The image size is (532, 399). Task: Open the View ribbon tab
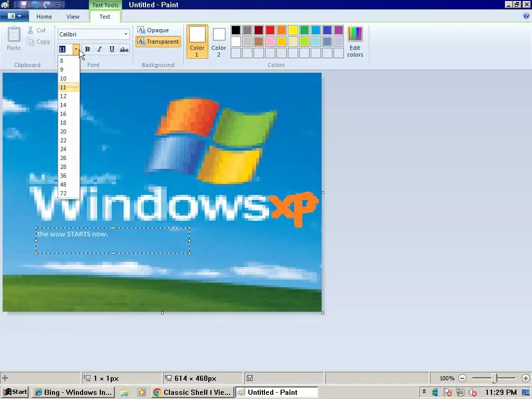point(73,16)
